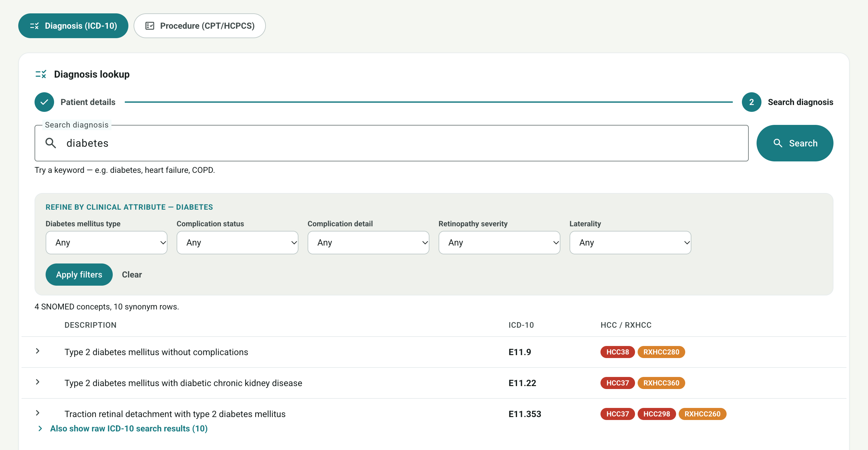Open the Complication detail dropdown
The width and height of the screenshot is (868, 450).
pyautogui.click(x=368, y=243)
